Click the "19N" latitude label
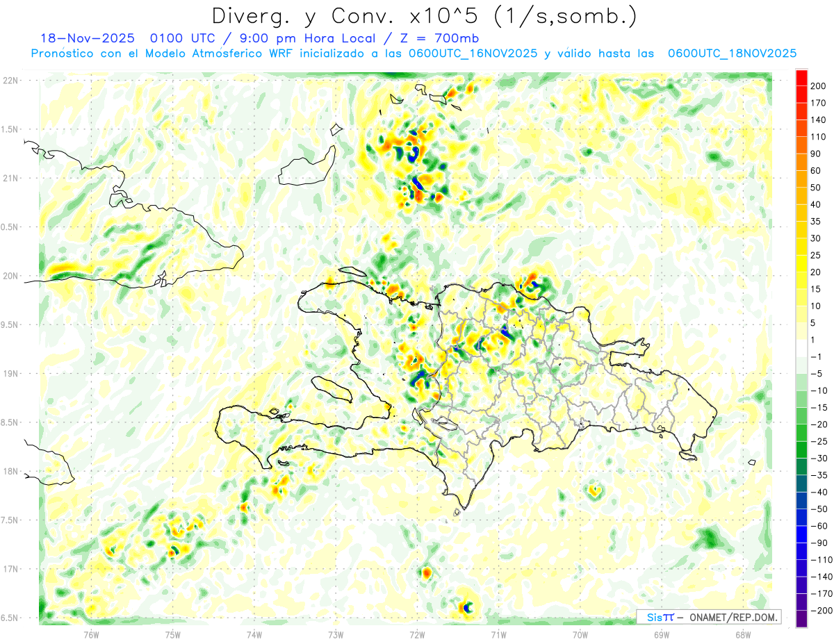This screenshot has width=834, height=644. [x=10, y=374]
